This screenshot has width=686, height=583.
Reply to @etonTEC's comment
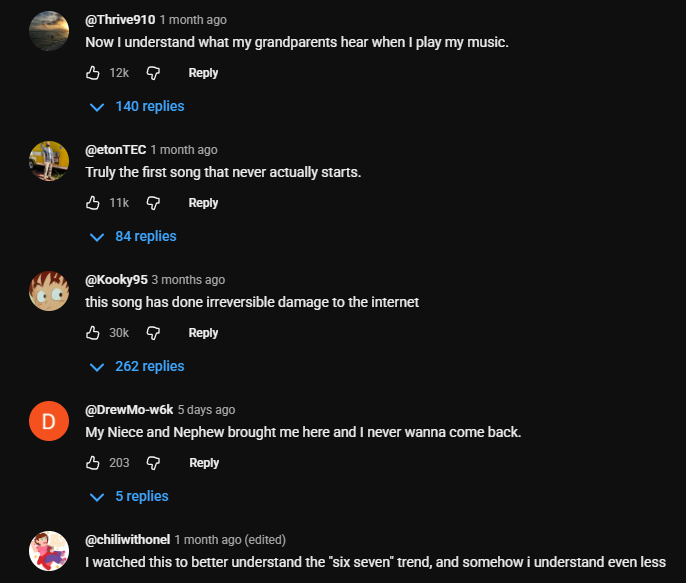[203, 203]
